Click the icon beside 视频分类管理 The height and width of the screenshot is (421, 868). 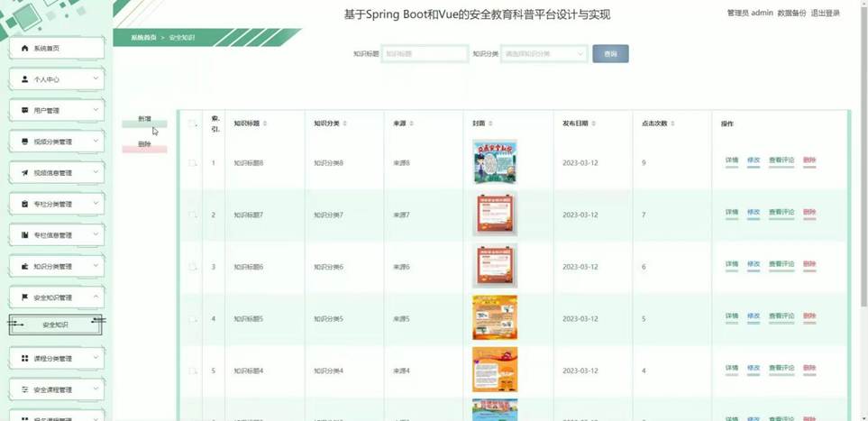click(x=24, y=142)
